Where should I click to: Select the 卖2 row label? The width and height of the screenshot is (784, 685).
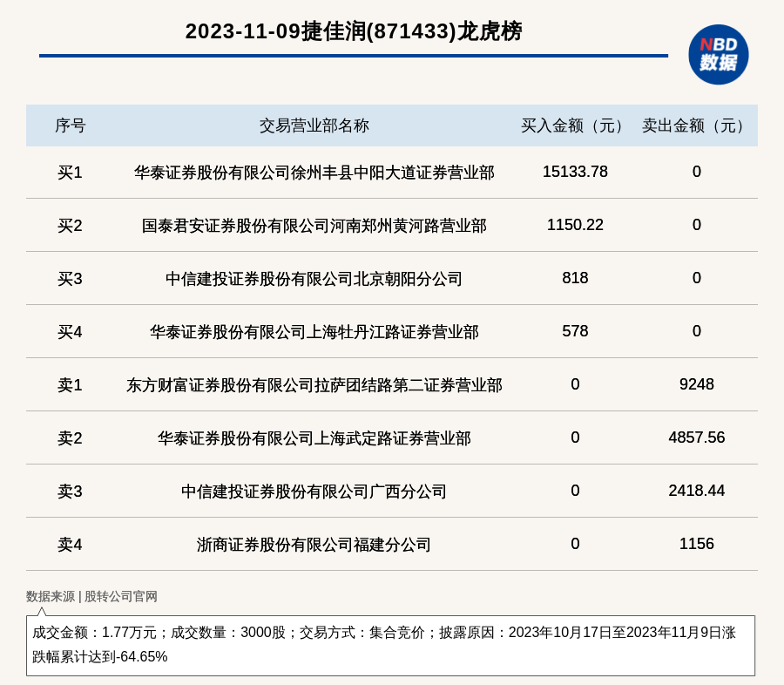[70, 438]
